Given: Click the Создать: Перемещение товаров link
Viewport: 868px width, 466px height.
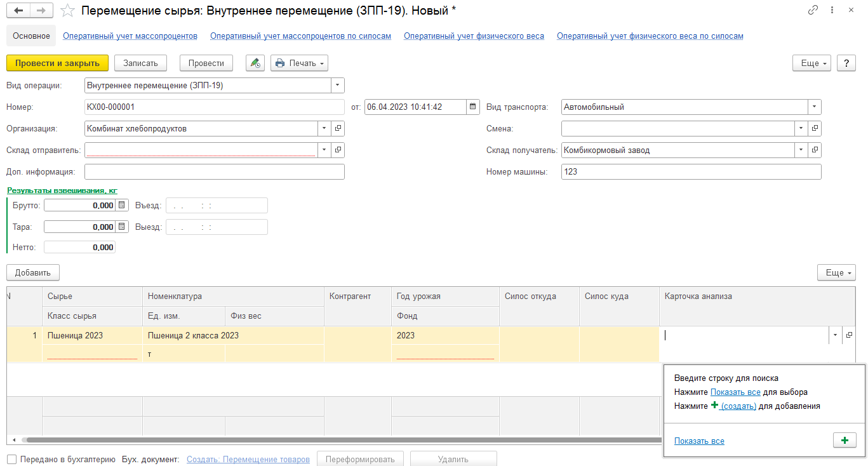Looking at the screenshot, I should [248, 459].
